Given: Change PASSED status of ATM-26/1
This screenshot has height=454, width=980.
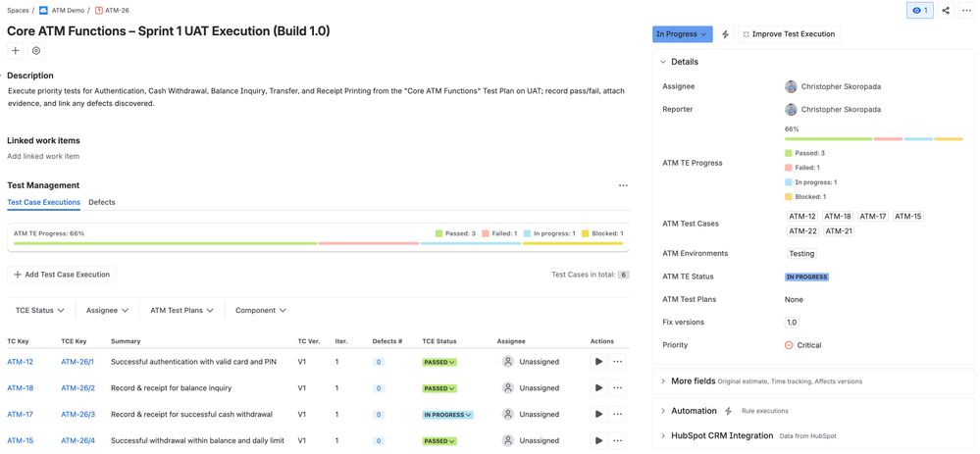Looking at the screenshot, I should pyautogui.click(x=440, y=362).
